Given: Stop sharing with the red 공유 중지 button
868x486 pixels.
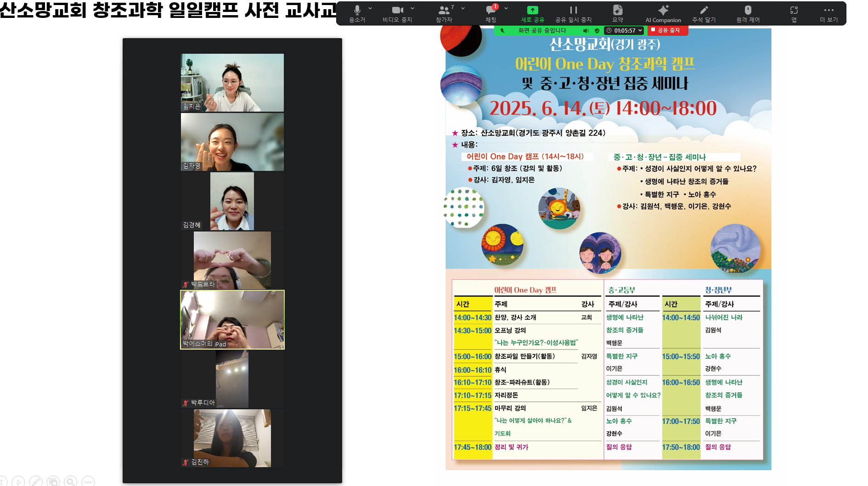Looking at the screenshot, I should click(668, 30).
